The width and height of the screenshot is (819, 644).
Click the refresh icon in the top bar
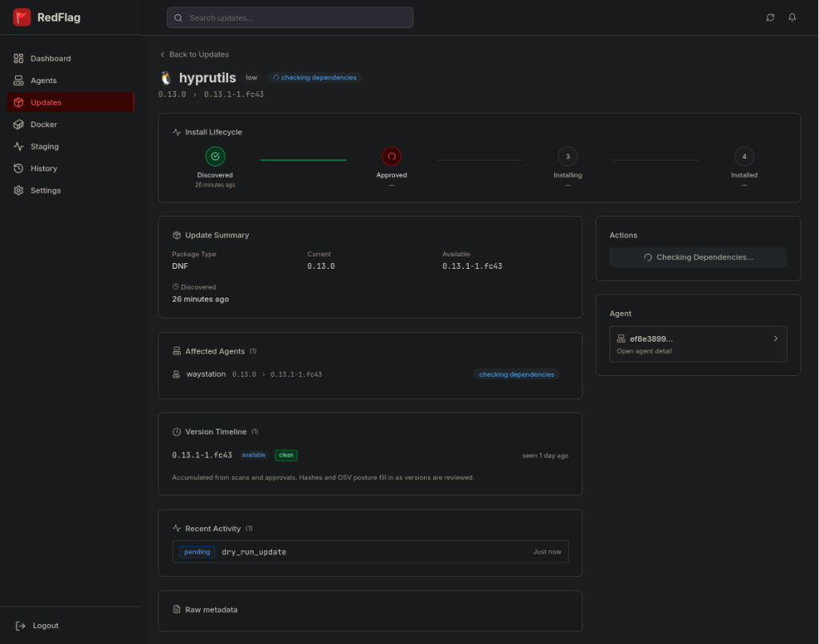[770, 18]
